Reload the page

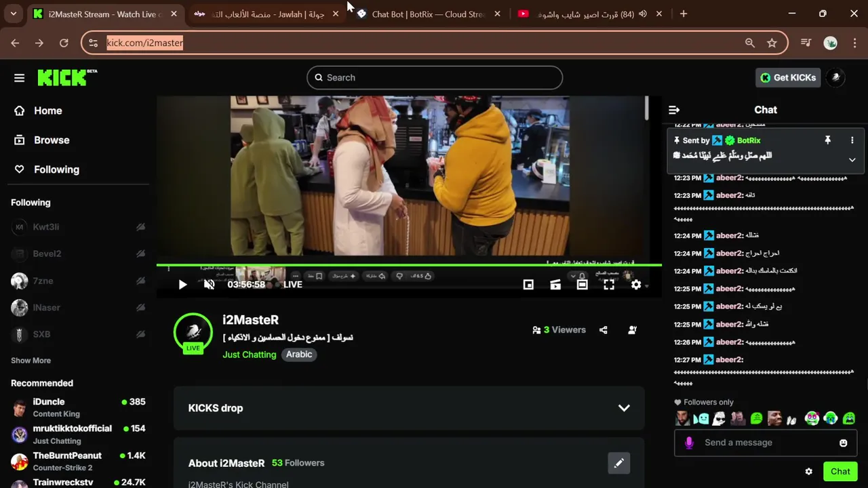(x=64, y=43)
